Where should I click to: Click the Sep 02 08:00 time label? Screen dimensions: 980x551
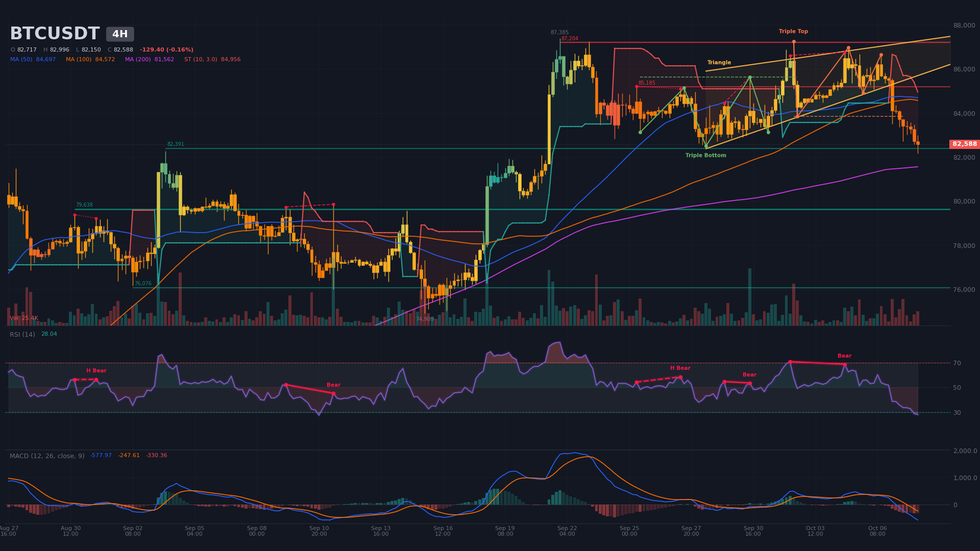point(133,531)
